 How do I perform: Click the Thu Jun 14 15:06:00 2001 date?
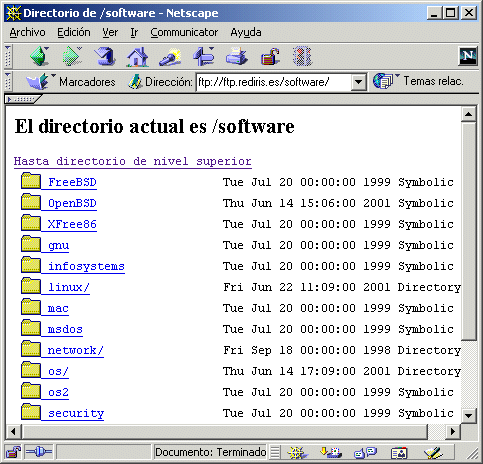click(307, 203)
